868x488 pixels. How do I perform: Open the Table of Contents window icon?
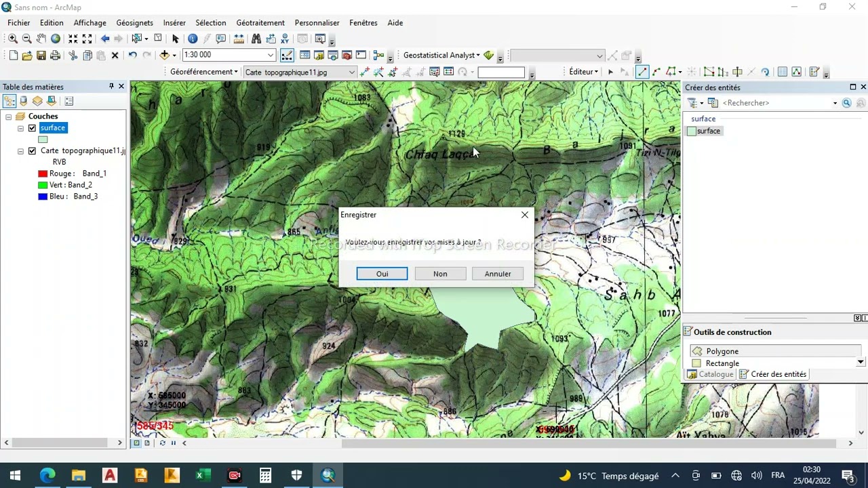pyautogui.click(x=304, y=55)
